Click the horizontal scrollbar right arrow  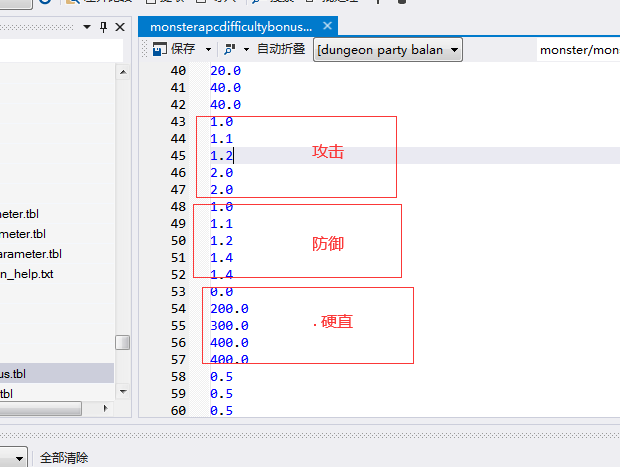[104, 408]
